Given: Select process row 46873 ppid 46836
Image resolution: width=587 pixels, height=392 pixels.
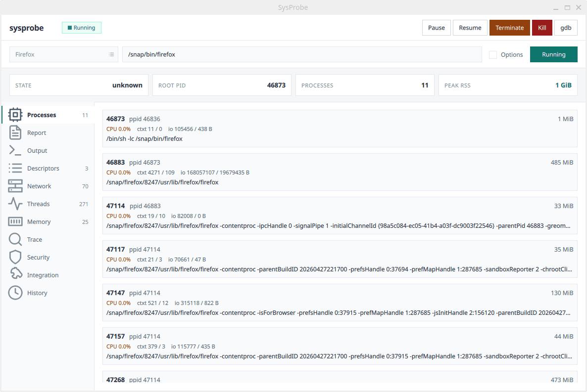Looking at the screenshot, I should click(340, 129).
